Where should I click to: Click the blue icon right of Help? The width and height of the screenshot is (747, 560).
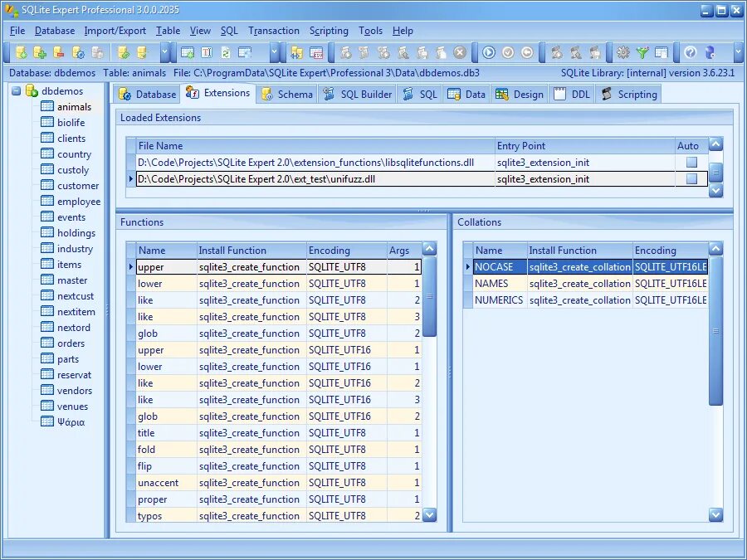click(710, 52)
